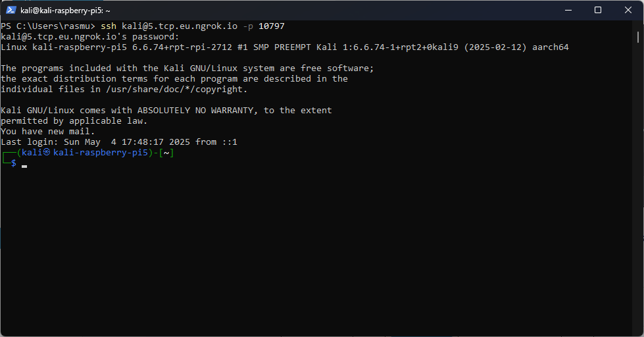Click the Kali ㉿ symbol in the prompt

pyautogui.click(x=47, y=153)
